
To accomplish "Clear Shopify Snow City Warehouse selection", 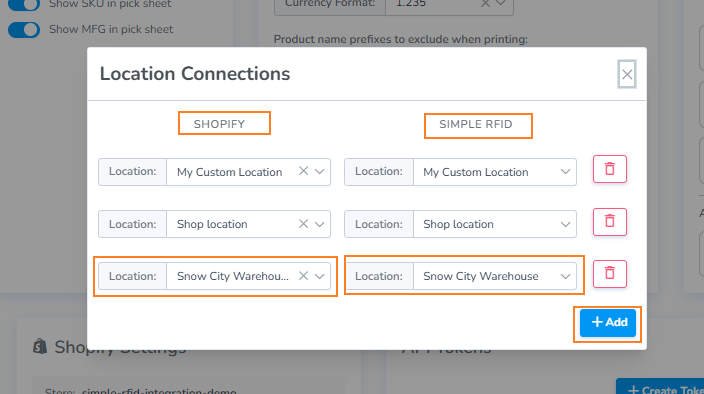I will point(304,276).
